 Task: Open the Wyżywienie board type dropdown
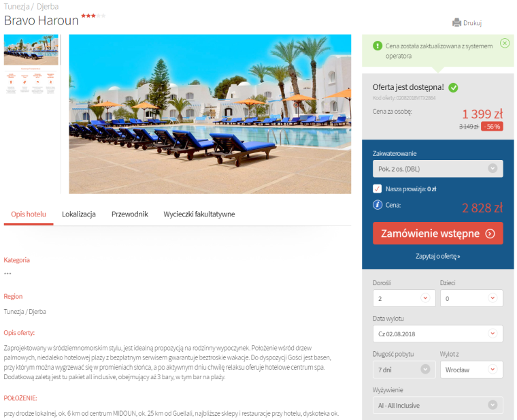[437, 405]
